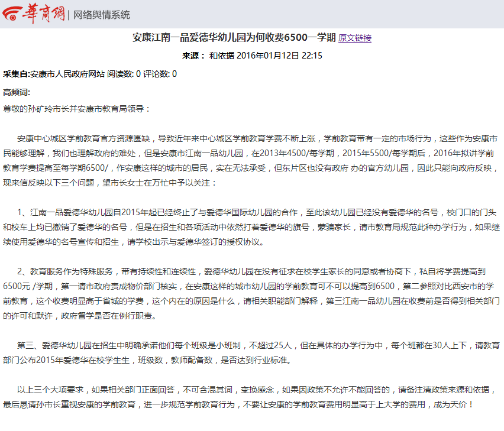
Task: Click the gray header banner area
Action: click(x=252, y=14)
